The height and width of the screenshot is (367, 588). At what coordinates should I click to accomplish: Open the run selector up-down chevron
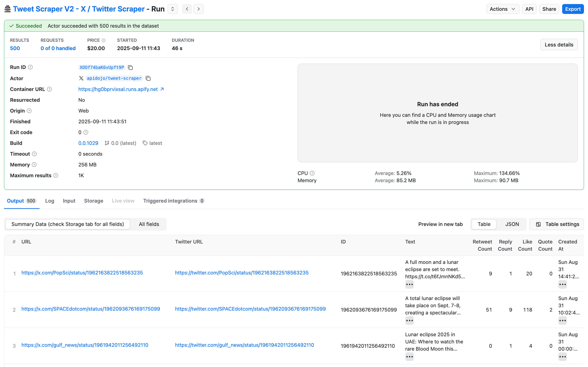pos(172,9)
